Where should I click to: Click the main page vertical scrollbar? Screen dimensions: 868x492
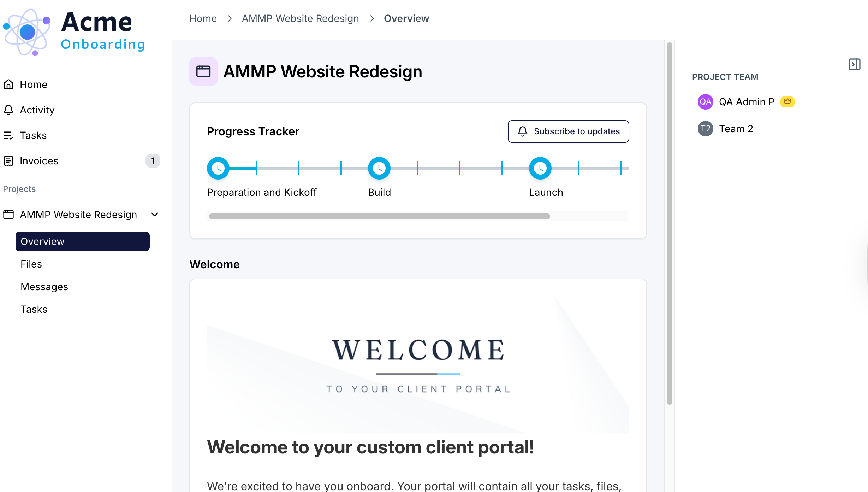pyautogui.click(x=669, y=223)
